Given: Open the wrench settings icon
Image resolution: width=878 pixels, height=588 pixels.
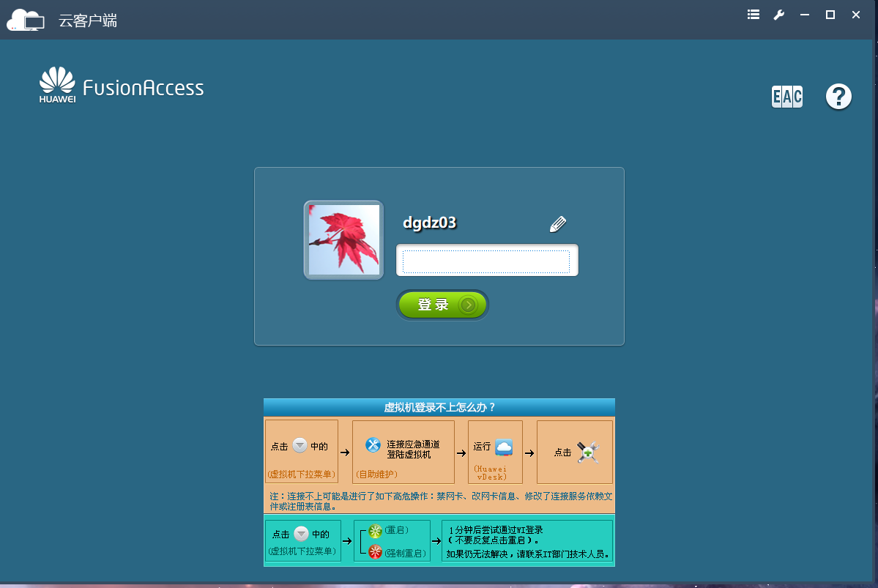Looking at the screenshot, I should 779,15.
